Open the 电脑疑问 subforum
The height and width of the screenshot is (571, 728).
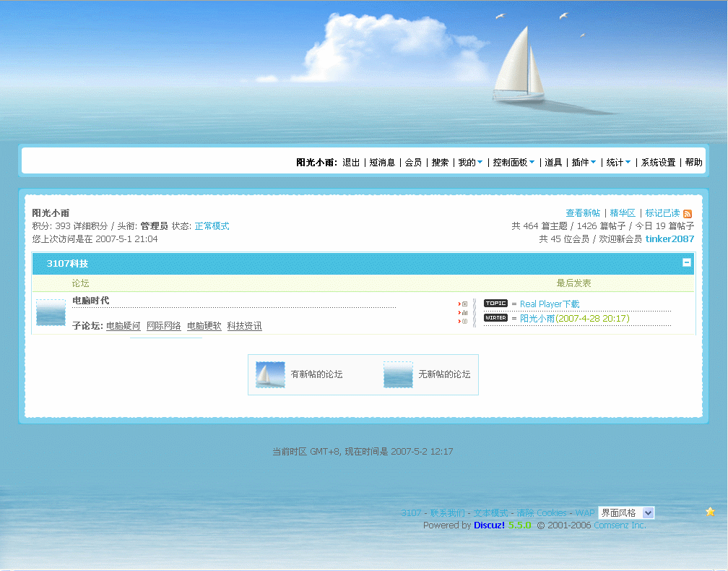click(123, 326)
